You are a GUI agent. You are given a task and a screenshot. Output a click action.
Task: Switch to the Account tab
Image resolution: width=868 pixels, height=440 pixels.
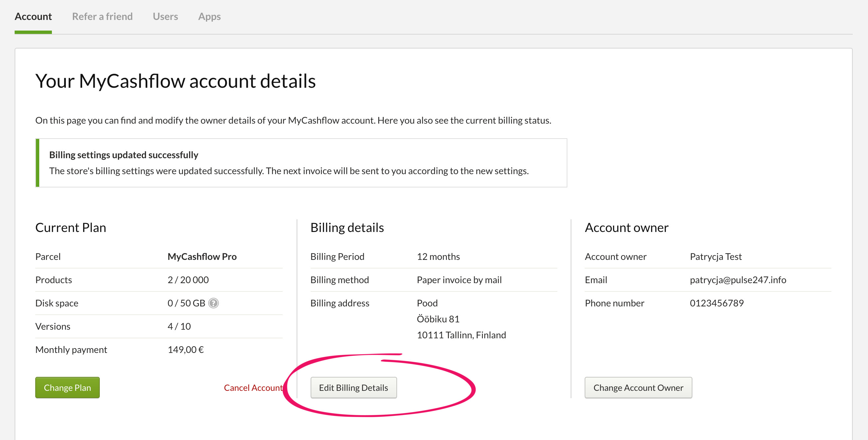33,17
